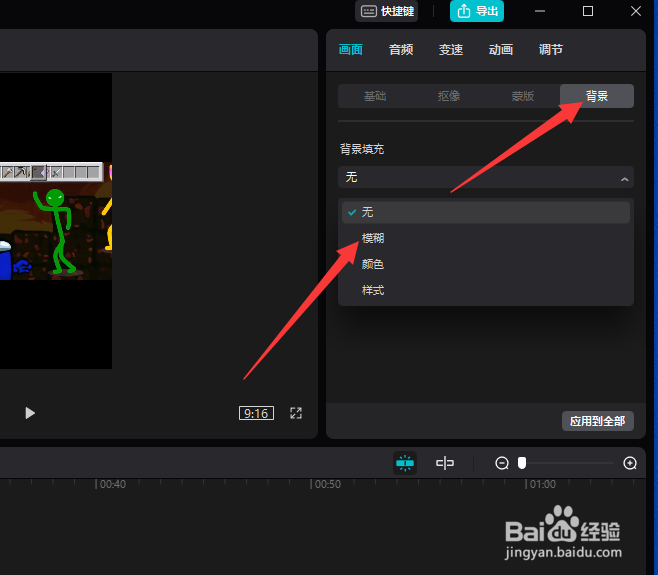658x575 pixels.
Task: Choose 颜色 color background fill
Action: coord(486,264)
